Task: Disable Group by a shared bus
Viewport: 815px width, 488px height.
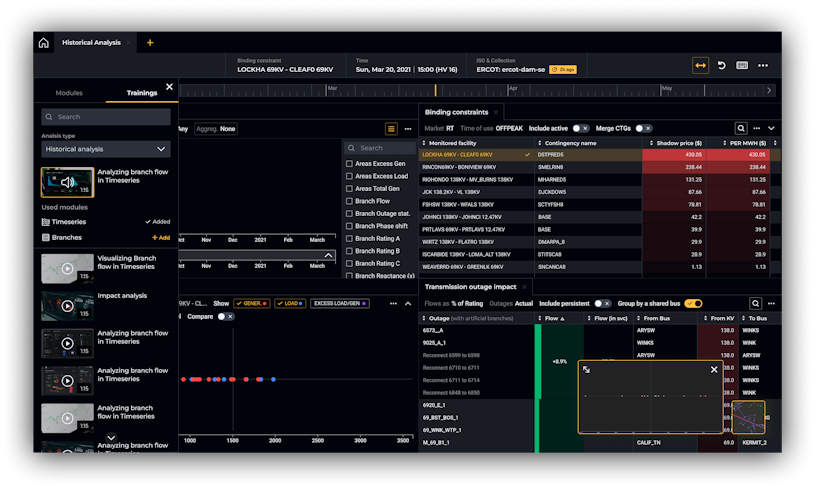Action: [x=693, y=304]
